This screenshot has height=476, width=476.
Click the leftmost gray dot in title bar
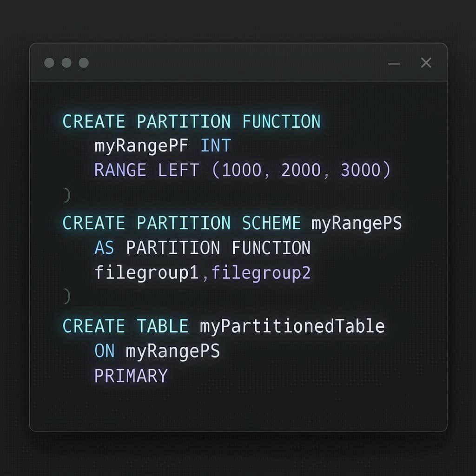[x=49, y=63]
